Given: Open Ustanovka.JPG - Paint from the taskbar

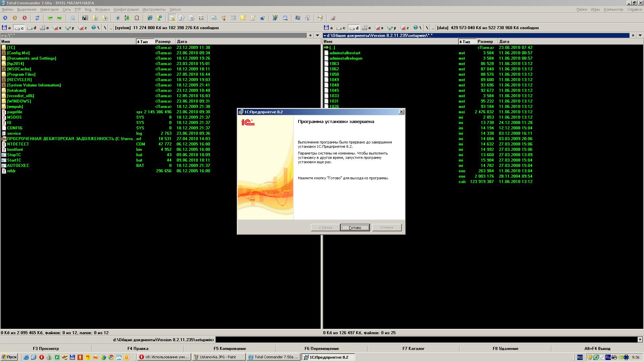Looking at the screenshot, I should coord(219,357).
